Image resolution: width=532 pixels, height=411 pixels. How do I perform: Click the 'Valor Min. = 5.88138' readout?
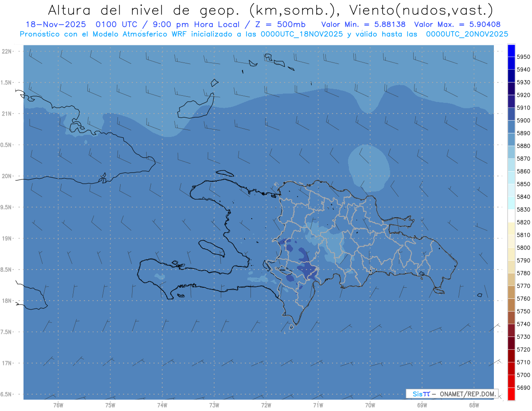point(364,24)
